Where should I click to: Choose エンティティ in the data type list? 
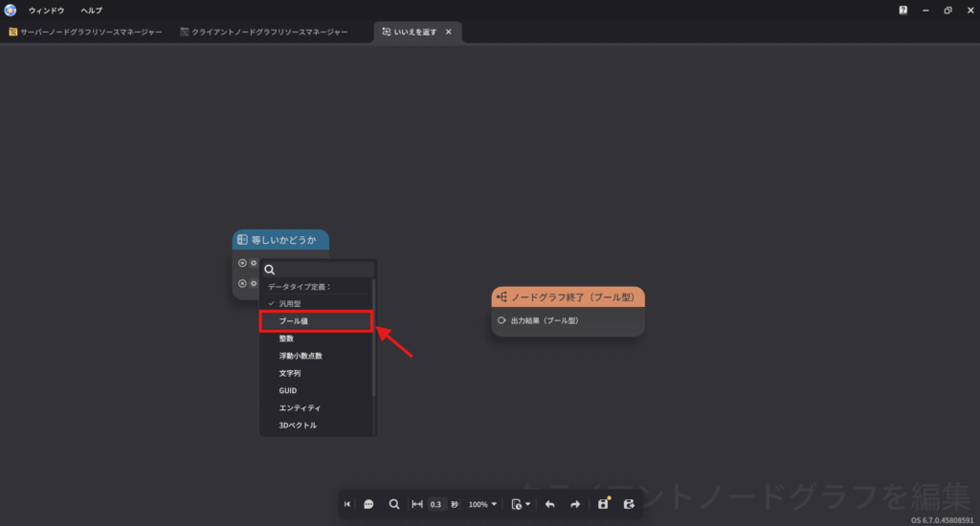click(317, 408)
